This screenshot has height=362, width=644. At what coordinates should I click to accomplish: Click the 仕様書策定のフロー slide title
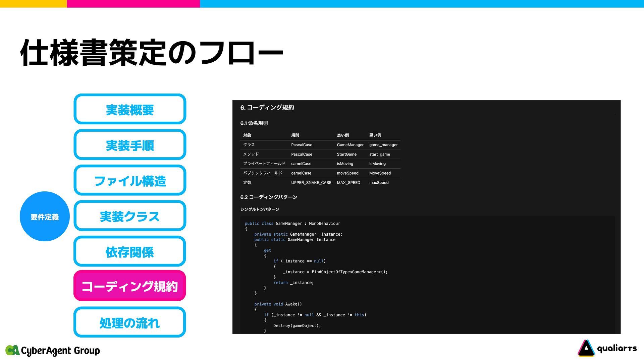coord(152,53)
